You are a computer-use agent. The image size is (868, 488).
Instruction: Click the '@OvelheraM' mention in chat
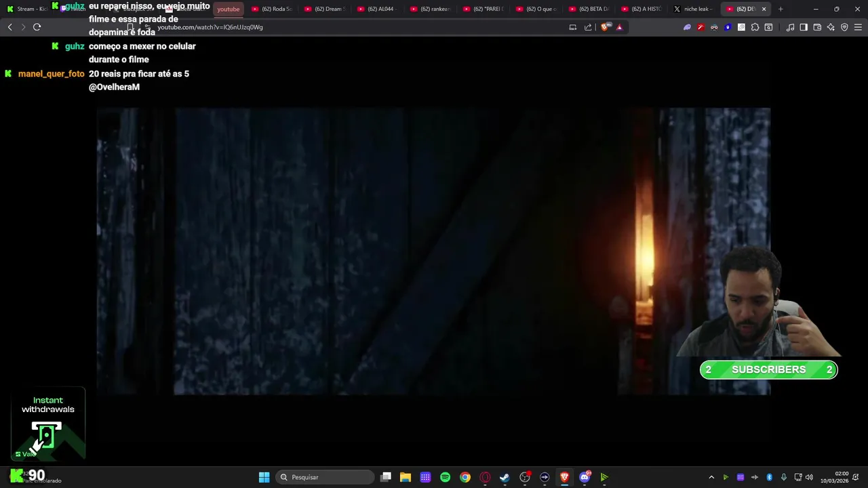click(x=114, y=87)
